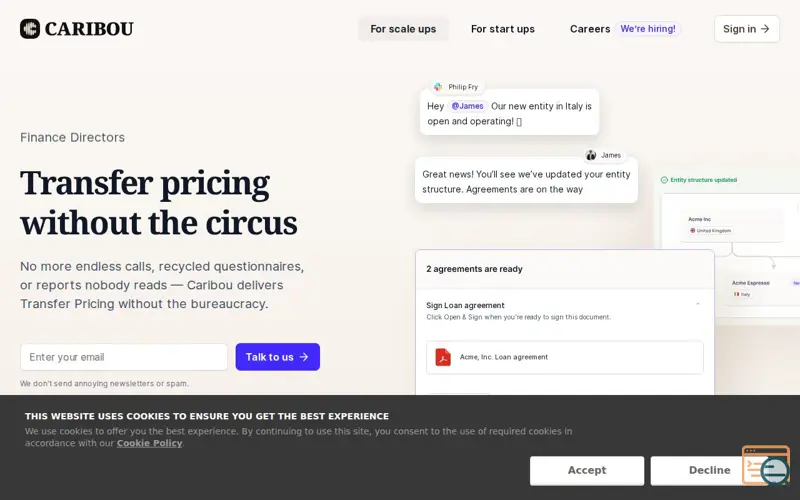Go to the Careers page
This screenshot has width=800, height=500.
coord(590,29)
